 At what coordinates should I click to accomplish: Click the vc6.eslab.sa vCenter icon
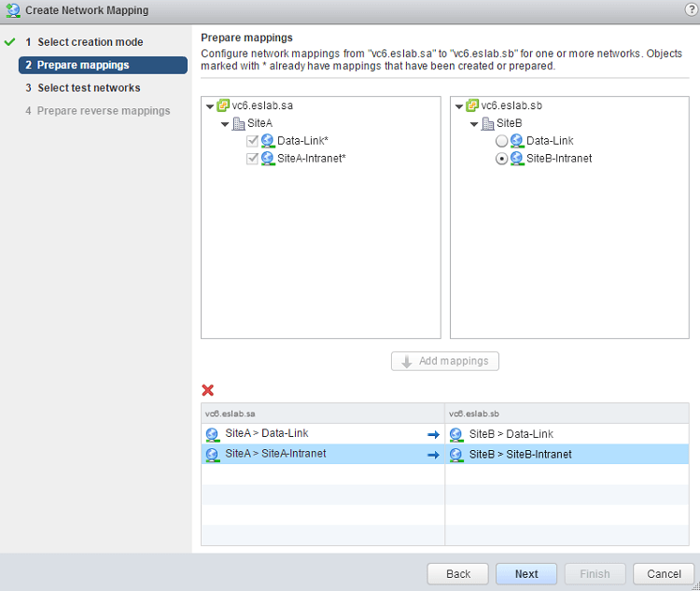pyautogui.click(x=223, y=106)
